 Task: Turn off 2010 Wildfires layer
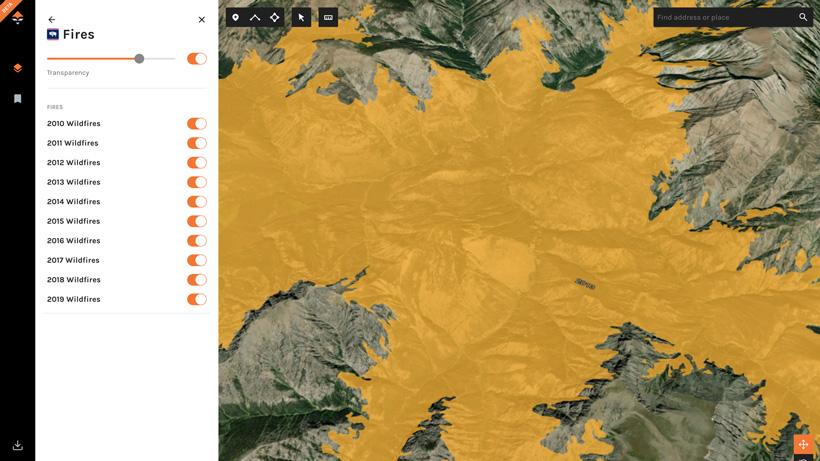[197, 124]
